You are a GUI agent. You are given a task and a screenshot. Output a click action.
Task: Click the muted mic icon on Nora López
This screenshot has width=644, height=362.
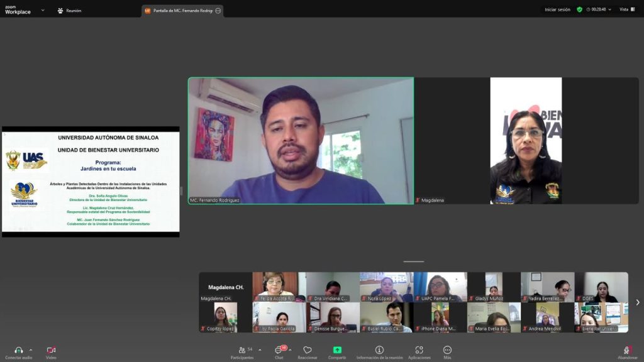point(364,299)
